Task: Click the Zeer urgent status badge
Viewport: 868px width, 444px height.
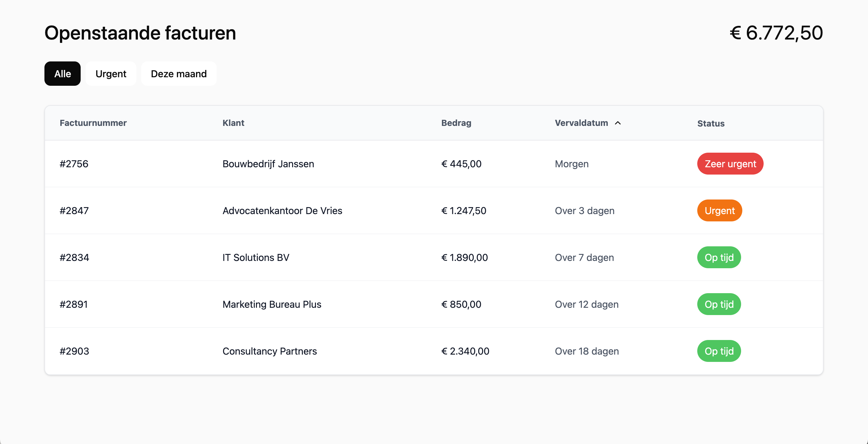Action: coord(730,164)
